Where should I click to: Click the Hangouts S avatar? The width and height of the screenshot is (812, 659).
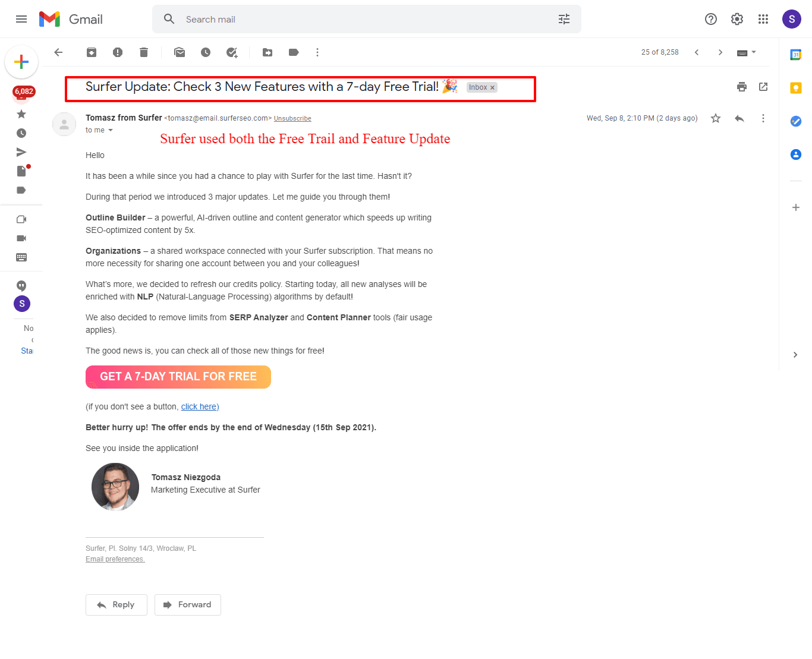pyautogui.click(x=22, y=304)
